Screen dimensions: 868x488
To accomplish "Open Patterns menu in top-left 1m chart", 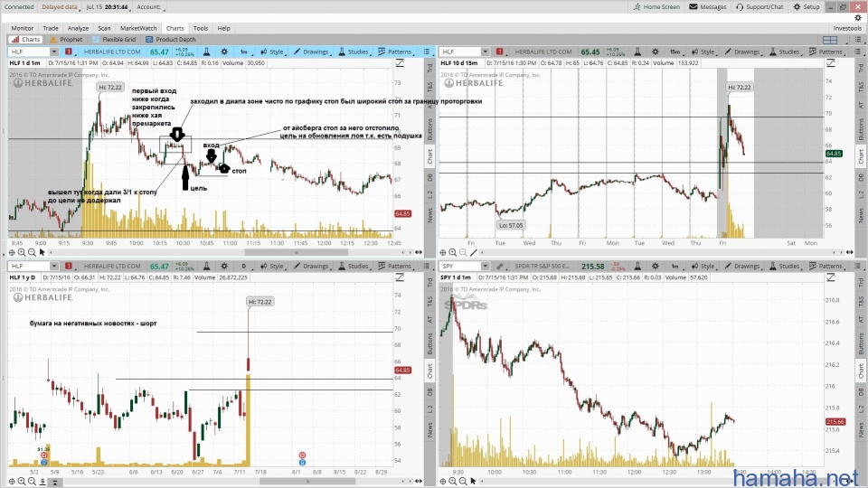I will point(395,52).
